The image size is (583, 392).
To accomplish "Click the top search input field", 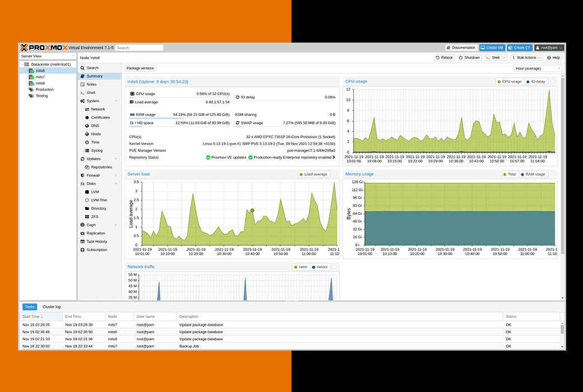I will pos(139,48).
